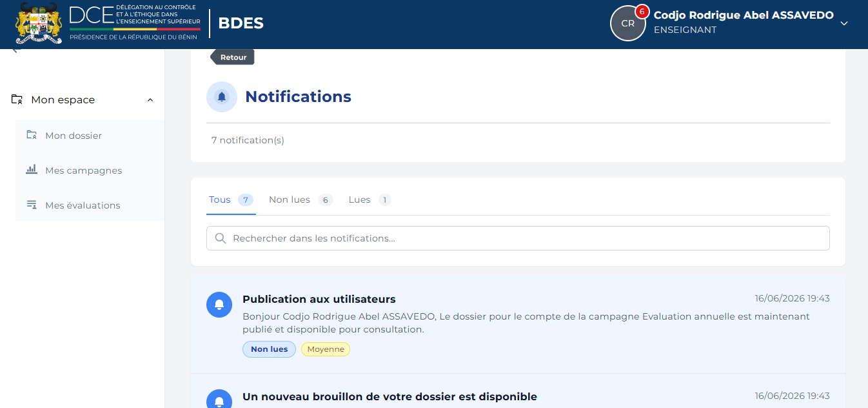Collapse the Mon espace section chevron
The image size is (868, 408).
pyautogui.click(x=150, y=100)
